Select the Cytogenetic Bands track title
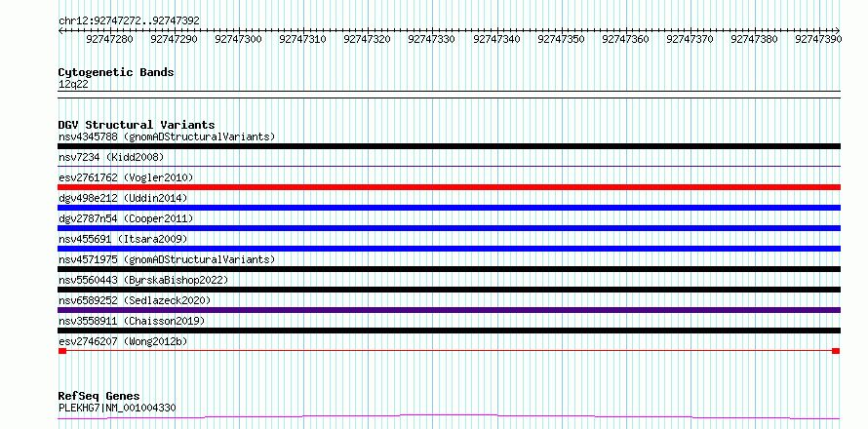The image size is (868, 429). coord(116,72)
